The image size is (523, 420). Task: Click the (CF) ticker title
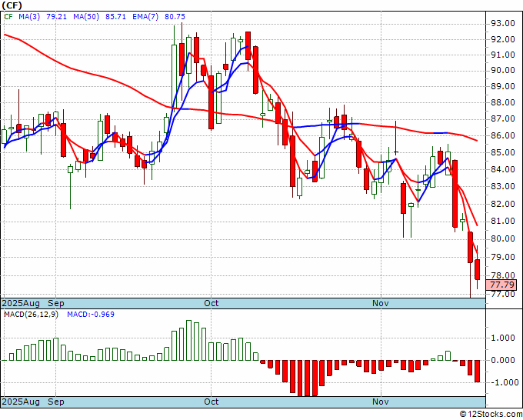click(12, 5)
